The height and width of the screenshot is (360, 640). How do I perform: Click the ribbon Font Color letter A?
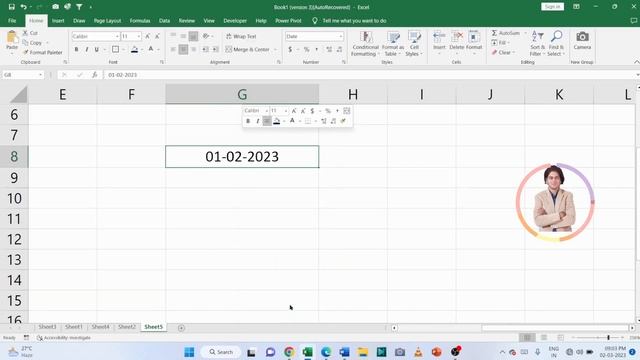point(151,49)
